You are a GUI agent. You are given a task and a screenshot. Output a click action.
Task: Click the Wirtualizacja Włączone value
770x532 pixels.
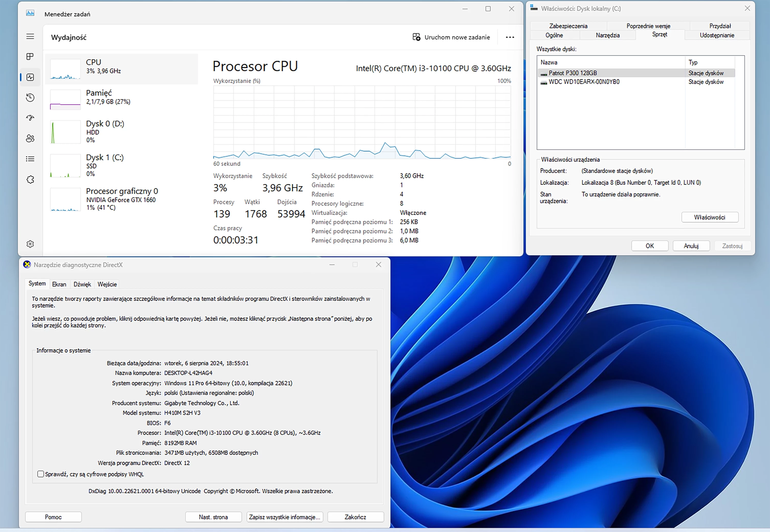point(413,213)
